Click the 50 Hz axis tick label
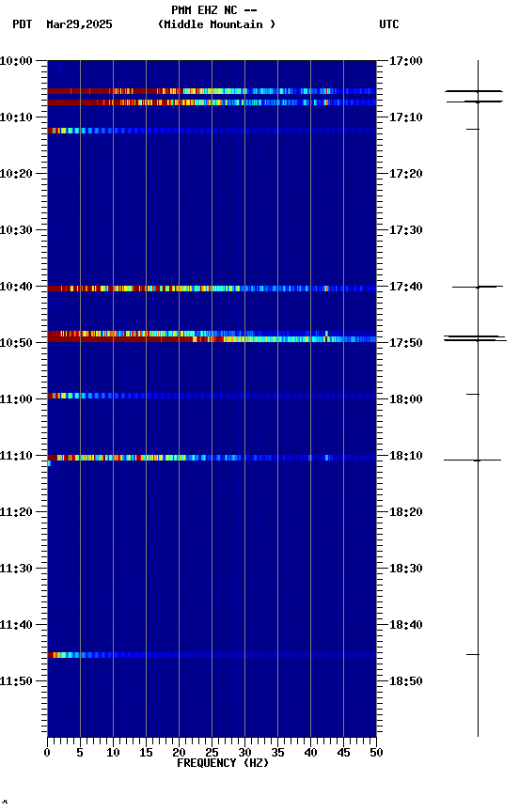The image size is (519, 812). pos(377,753)
